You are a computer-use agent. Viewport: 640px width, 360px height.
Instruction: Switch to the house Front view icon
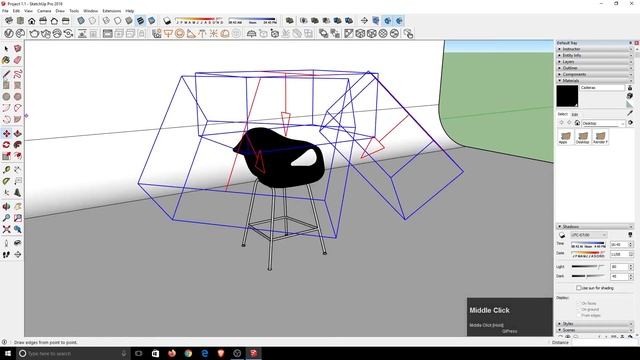31,20
